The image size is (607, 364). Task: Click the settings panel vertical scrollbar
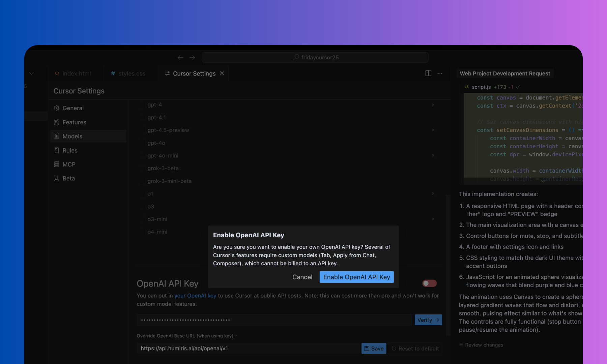448,265
